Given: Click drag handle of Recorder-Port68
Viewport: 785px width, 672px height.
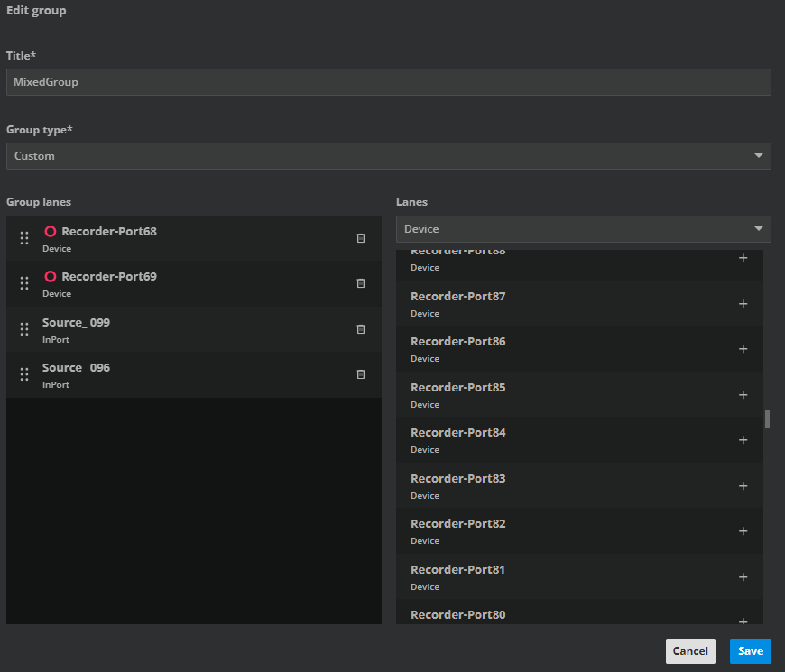Looking at the screenshot, I should [x=24, y=238].
